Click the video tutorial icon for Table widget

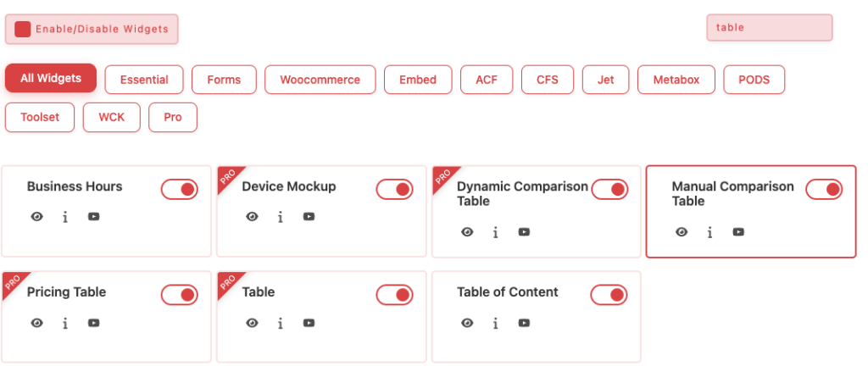click(x=309, y=323)
